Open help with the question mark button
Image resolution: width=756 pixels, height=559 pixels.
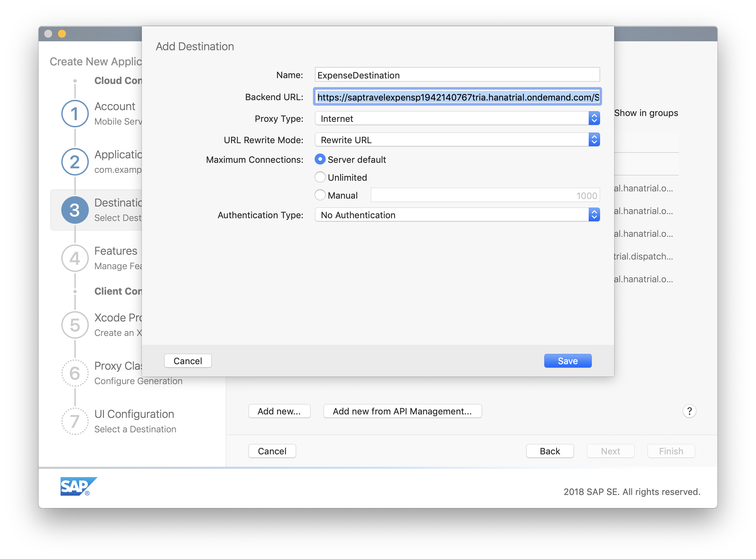(x=689, y=411)
